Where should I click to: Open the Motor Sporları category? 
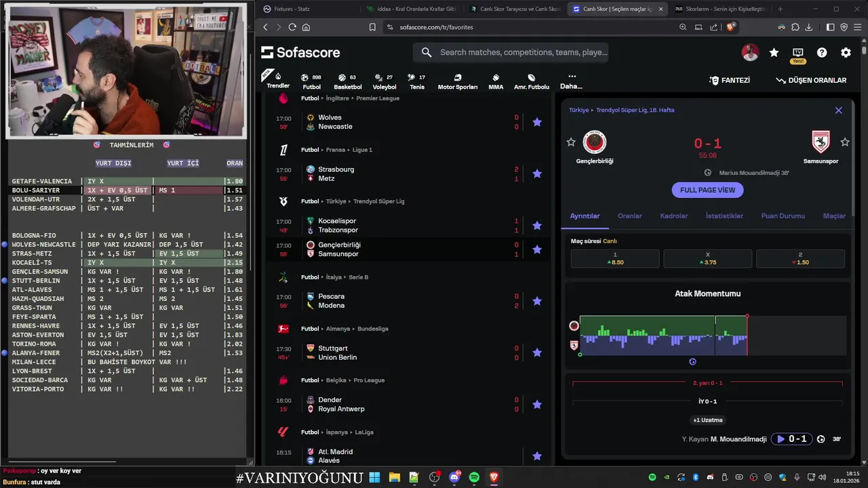(x=457, y=81)
